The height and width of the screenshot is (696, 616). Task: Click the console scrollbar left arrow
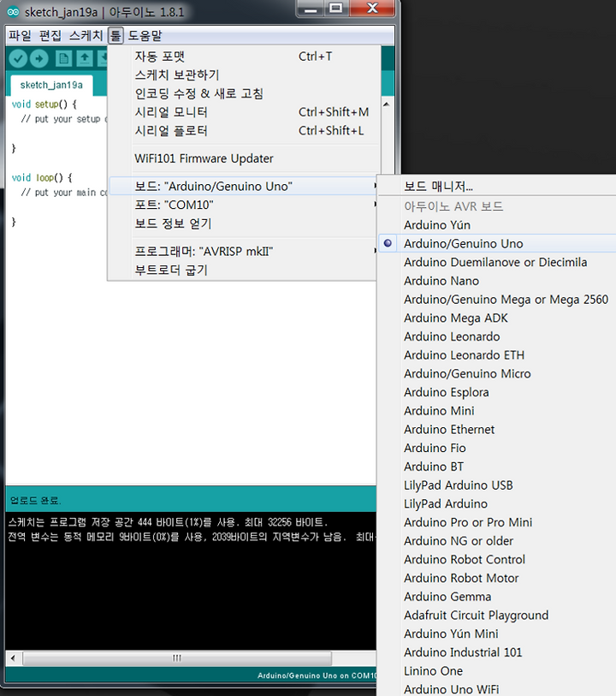tap(13, 657)
